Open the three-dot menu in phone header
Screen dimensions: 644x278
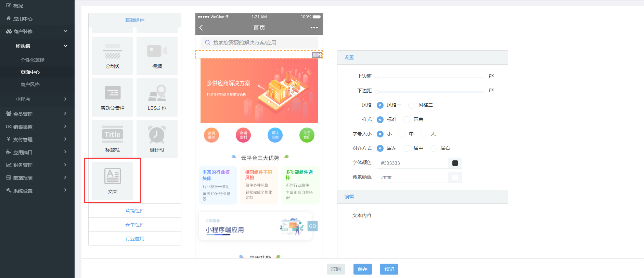click(314, 28)
